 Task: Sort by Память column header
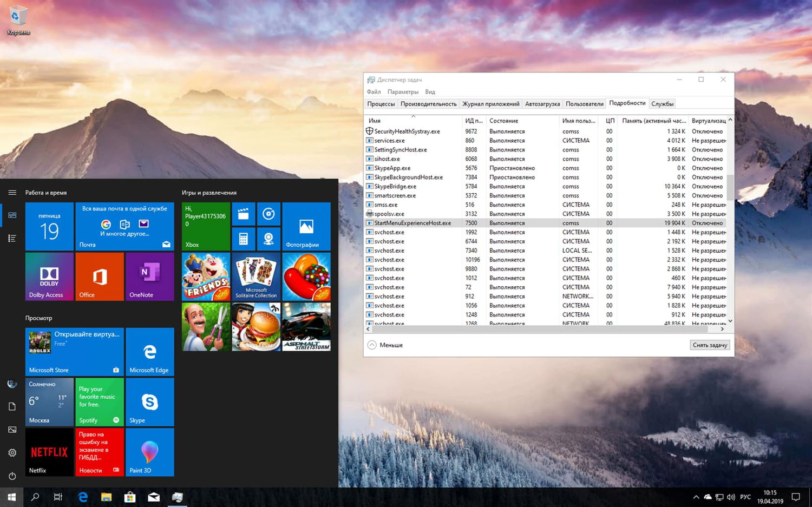click(x=653, y=121)
